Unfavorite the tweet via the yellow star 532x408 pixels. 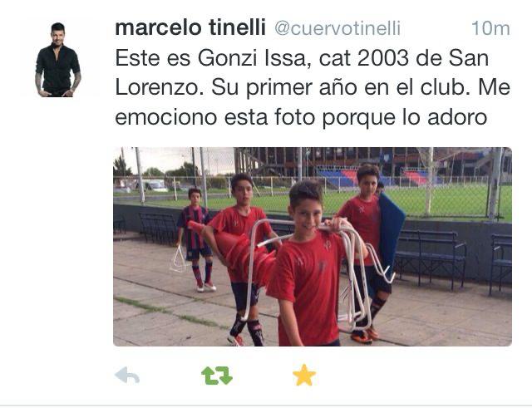(x=304, y=375)
